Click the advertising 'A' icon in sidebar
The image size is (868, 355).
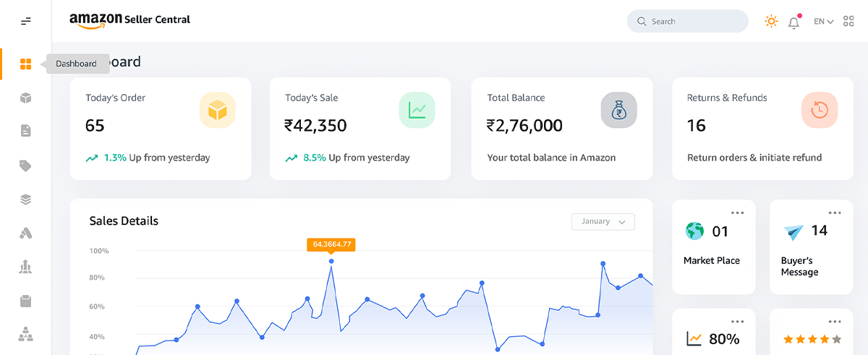(26, 233)
